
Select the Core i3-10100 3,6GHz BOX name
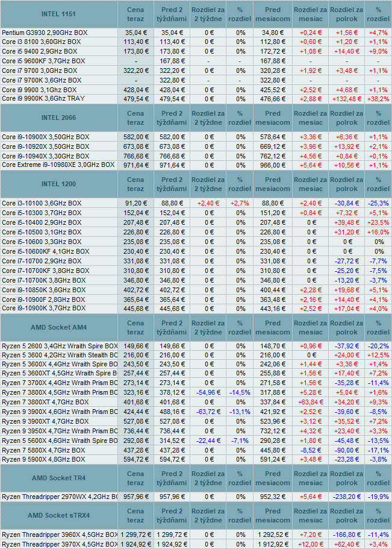[42, 203]
